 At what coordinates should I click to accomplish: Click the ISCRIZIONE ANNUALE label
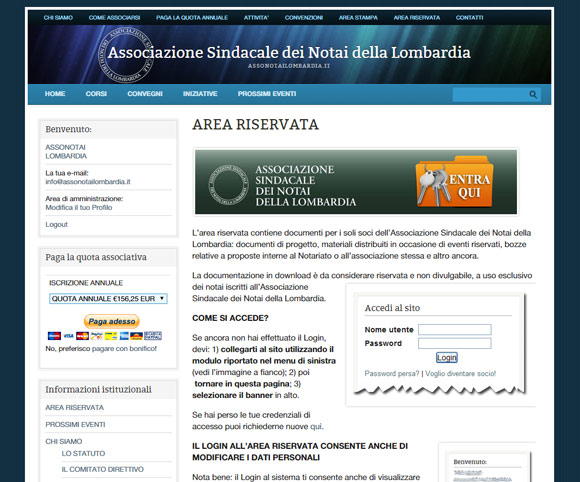(86, 283)
